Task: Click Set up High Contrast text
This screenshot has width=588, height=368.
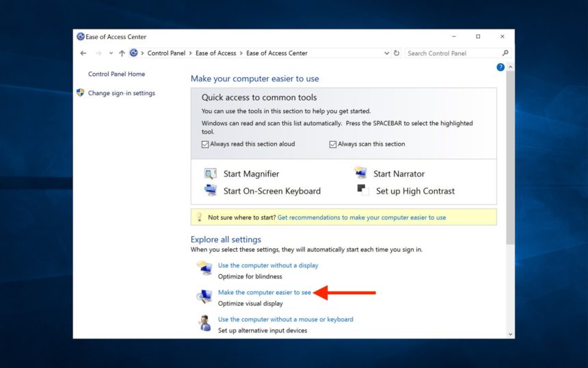Action: coord(415,191)
